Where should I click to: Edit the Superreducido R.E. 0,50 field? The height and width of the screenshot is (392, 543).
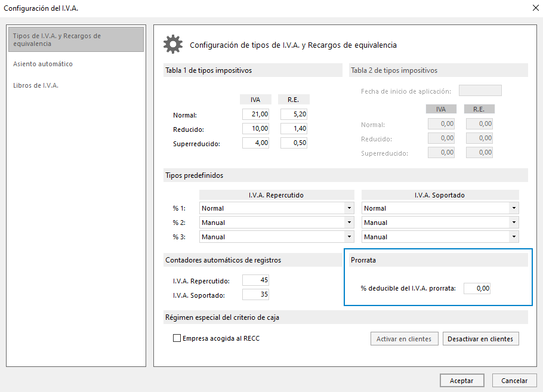[294, 143]
